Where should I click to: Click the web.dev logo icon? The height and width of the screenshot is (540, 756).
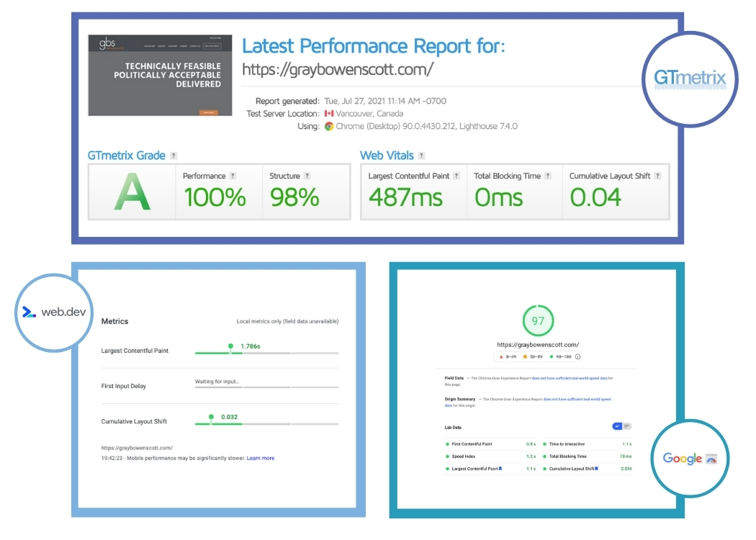point(27,313)
